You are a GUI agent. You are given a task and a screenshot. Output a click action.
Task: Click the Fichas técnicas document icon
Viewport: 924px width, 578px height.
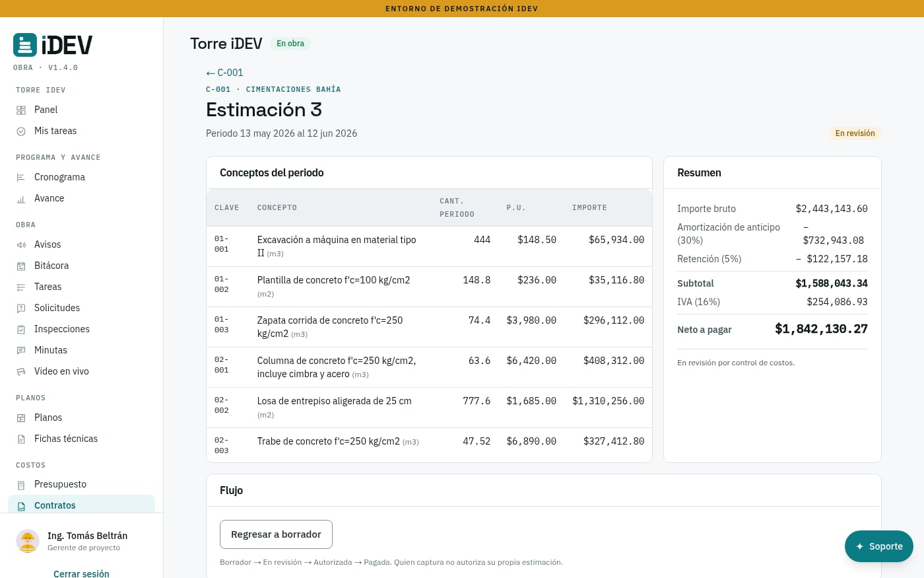pos(21,439)
